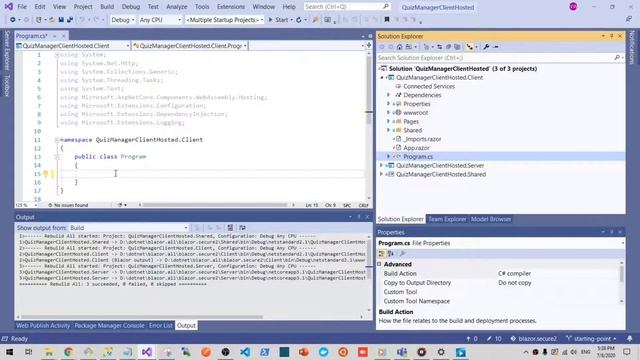
Task: Expand the QuizManagerClientHosted.Server project
Action: (x=382, y=165)
